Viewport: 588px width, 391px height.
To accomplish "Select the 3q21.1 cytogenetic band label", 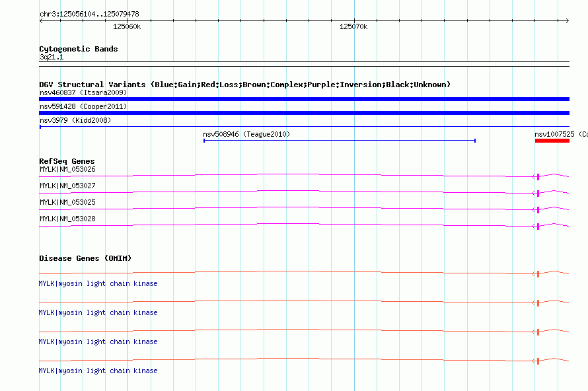I will (52, 57).
